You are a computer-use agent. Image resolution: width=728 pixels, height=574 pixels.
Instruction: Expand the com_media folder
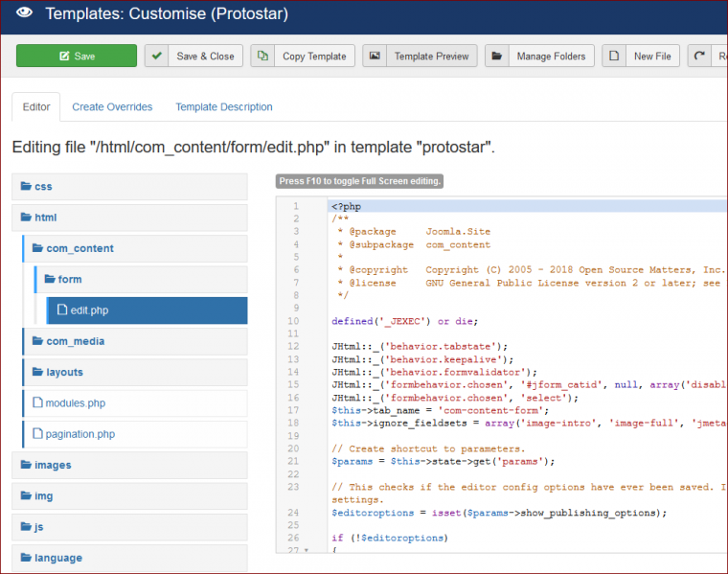point(75,341)
